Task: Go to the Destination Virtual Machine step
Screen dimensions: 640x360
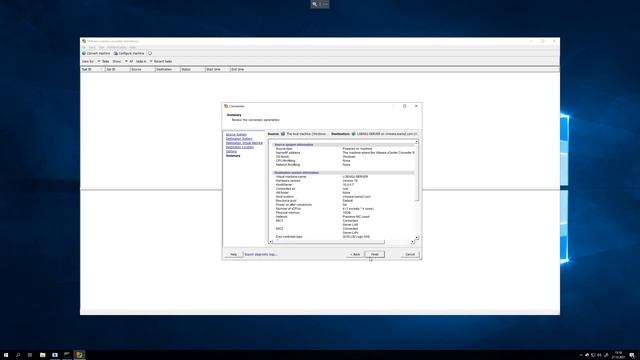Action: (244, 143)
